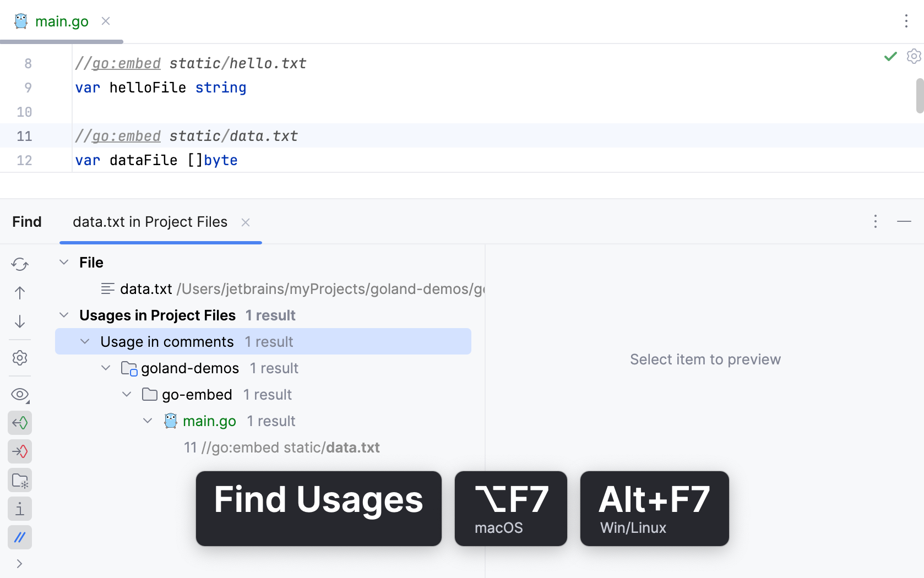The image size is (924, 578).
Task: Click the green inspections-passed checkmark
Action: click(x=890, y=57)
